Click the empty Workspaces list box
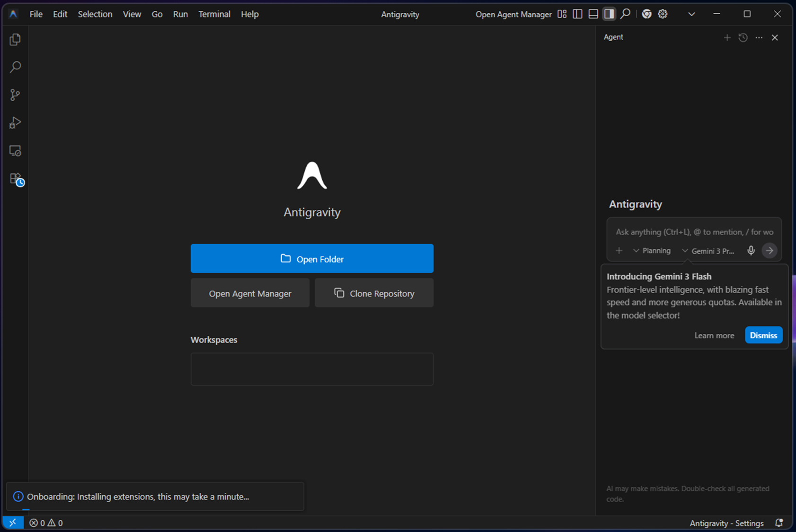796x532 pixels. 312,369
